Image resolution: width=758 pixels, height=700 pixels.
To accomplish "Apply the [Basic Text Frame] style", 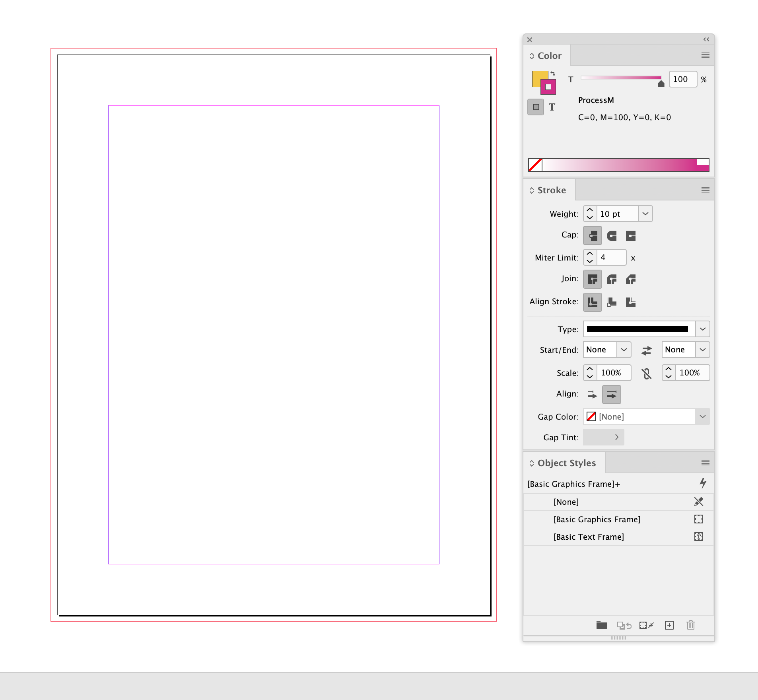I will pos(589,537).
